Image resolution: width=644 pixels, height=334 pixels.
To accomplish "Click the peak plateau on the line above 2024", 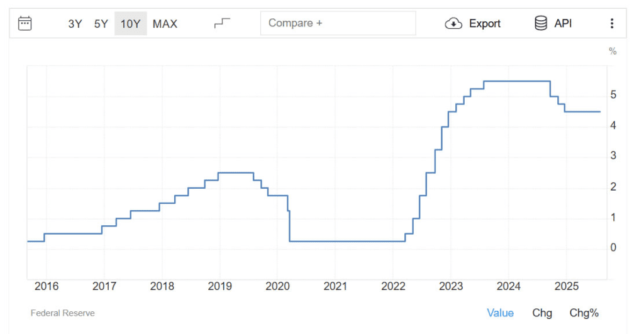I will [516, 81].
